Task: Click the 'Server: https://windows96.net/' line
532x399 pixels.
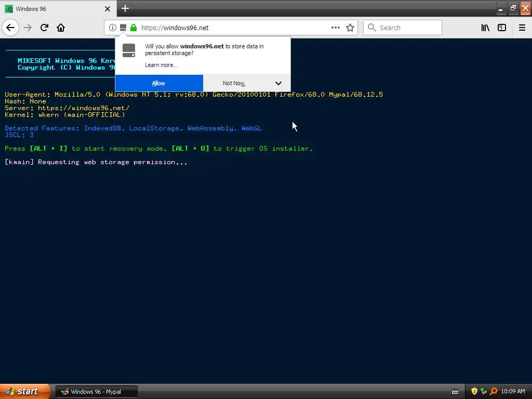Action: click(67, 108)
